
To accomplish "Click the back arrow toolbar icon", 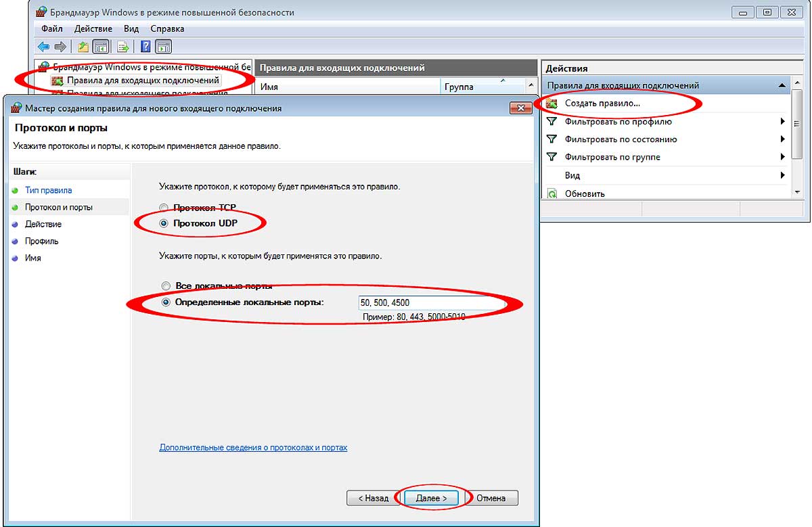I will pyautogui.click(x=44, y=47).
